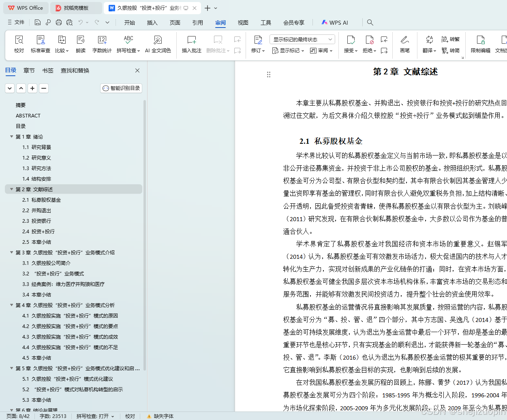Click 页面: 8/42 page indicator
This screenshot has width=507, height=420.
click(18, 416)
